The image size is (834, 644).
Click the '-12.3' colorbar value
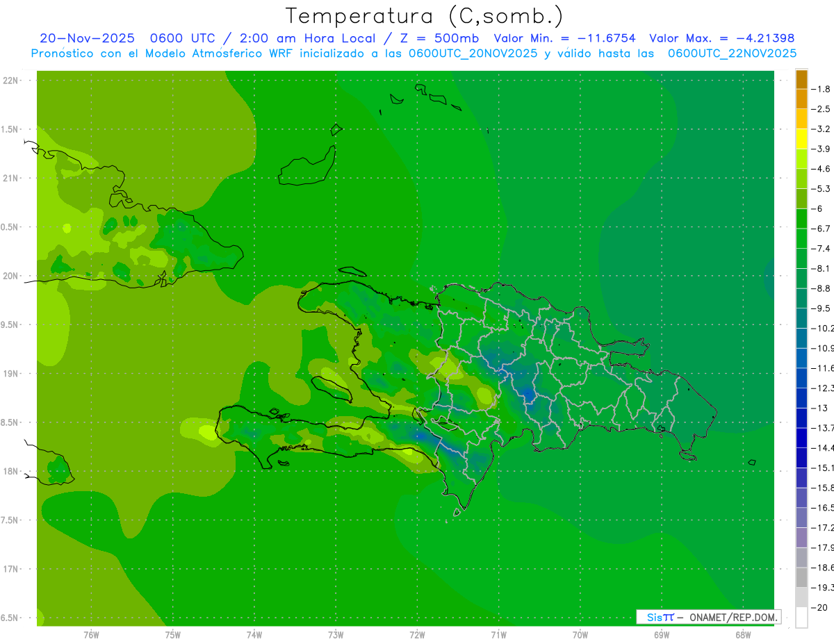(824, 388)
